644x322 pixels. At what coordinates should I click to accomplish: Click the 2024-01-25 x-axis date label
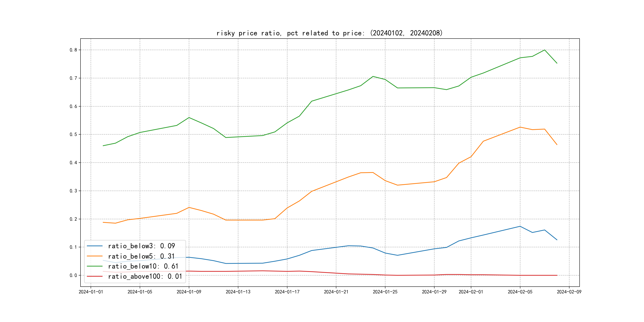(385, 292)
